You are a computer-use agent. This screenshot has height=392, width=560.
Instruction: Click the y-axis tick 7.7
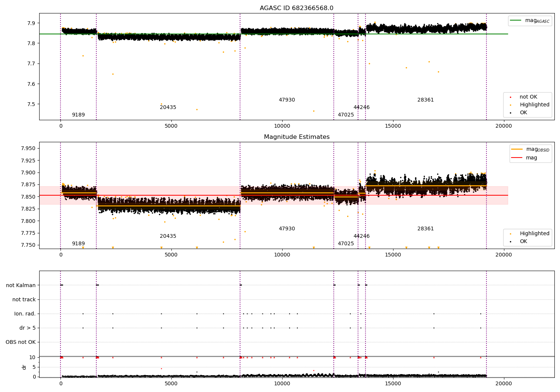(x=31, y=64)
